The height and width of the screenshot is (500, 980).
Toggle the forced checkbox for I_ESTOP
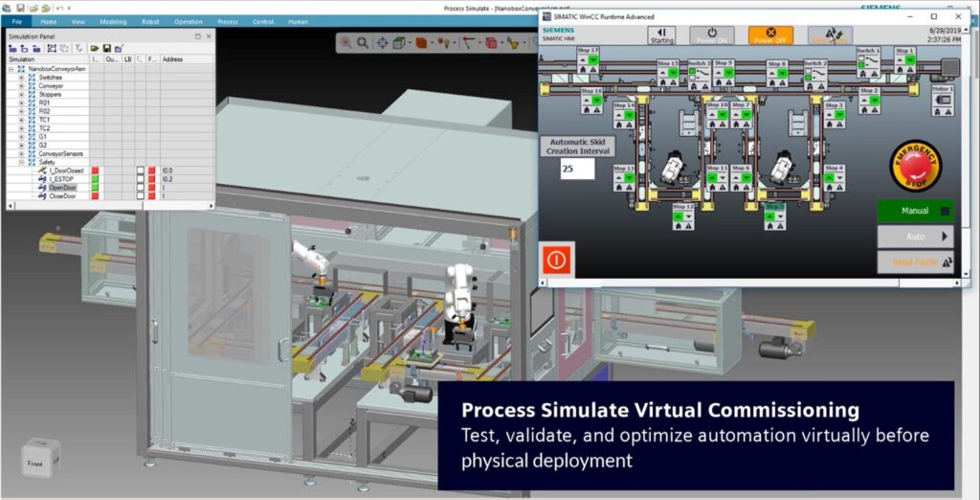click(140, 179)
